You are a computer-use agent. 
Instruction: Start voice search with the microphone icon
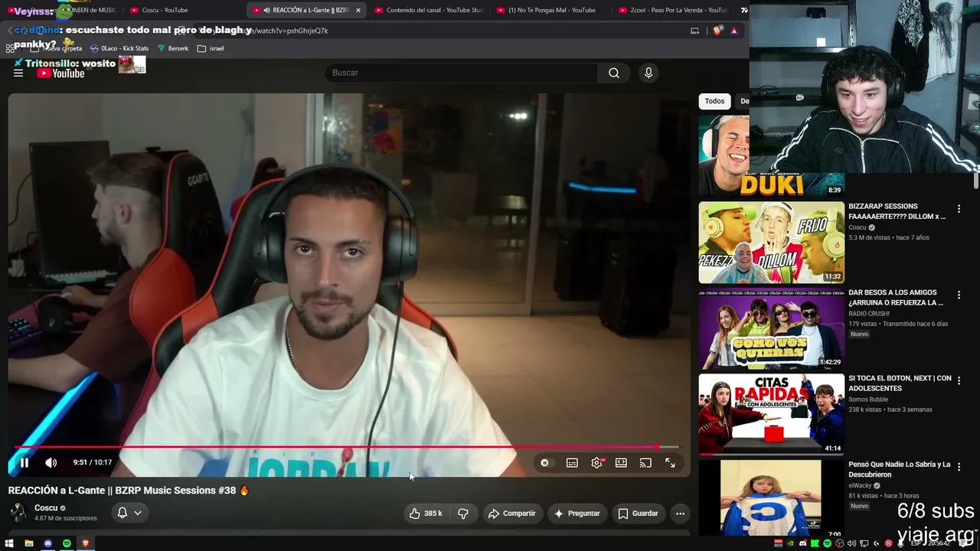(648, 73)
